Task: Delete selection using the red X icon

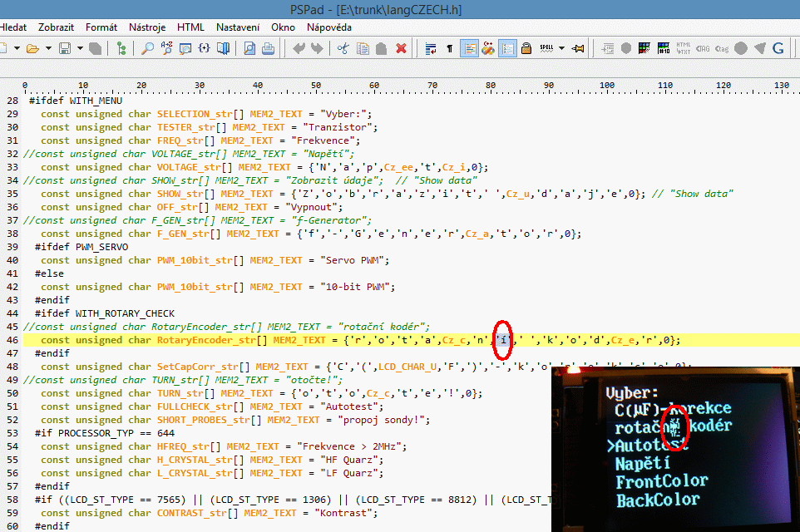Action: [401, 48]
